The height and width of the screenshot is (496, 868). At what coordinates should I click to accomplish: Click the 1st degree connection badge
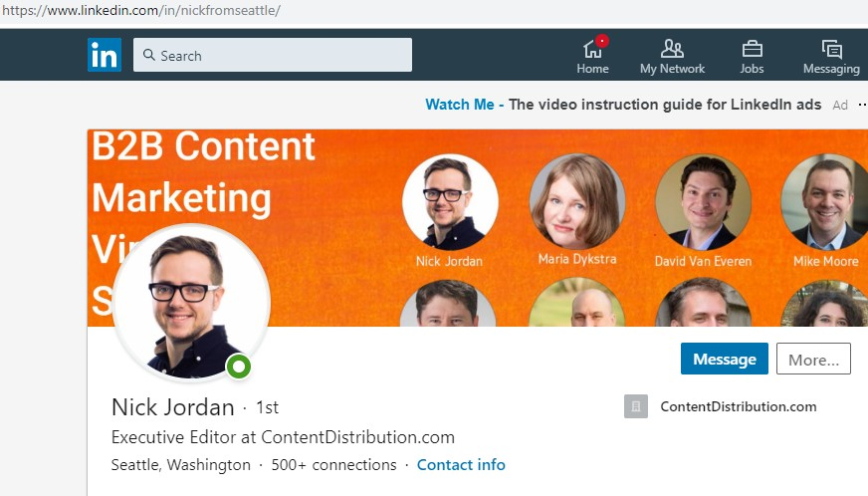268,407
